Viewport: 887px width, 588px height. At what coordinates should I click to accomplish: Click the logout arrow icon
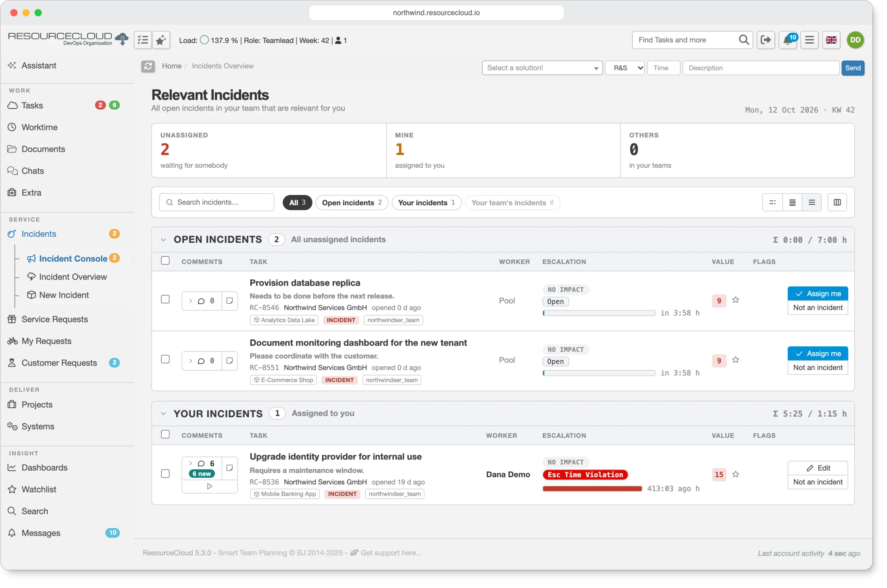[x=766, y=40]
